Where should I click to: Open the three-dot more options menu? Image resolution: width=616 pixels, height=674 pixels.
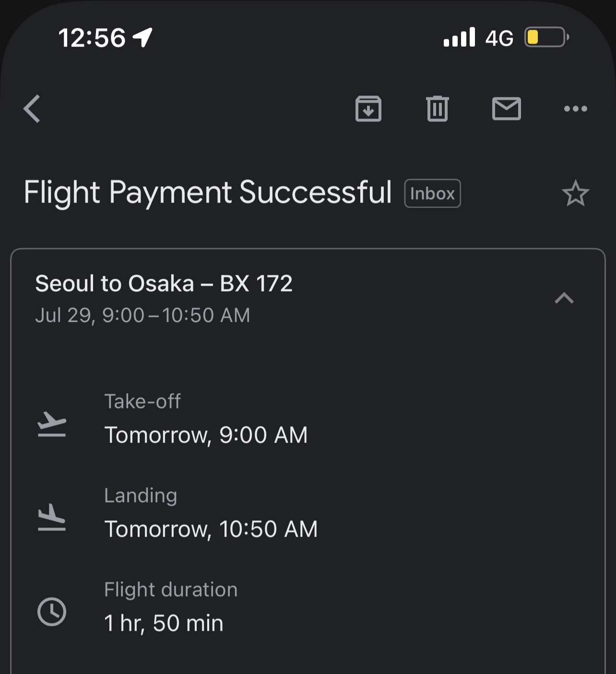pyautogui.click(x=575, y=108)
